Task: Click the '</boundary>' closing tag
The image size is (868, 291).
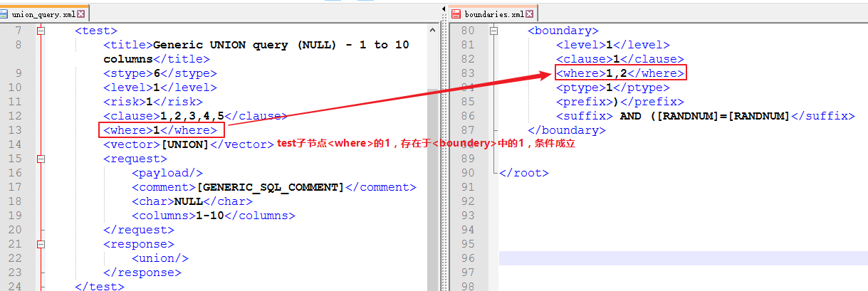Action: [567, 130]
